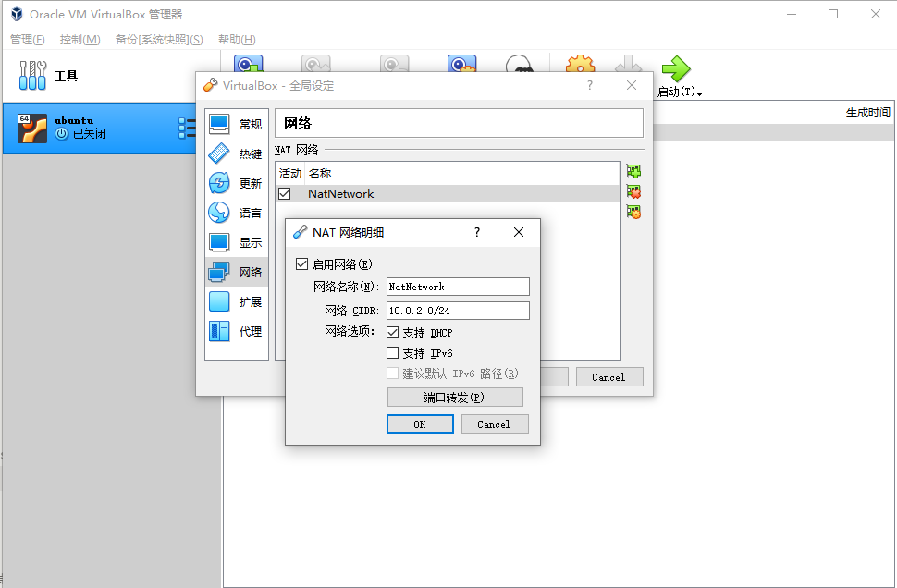Open the 帮助(H) menu
The height and width of the screenshot is (588, 897).
237,40
